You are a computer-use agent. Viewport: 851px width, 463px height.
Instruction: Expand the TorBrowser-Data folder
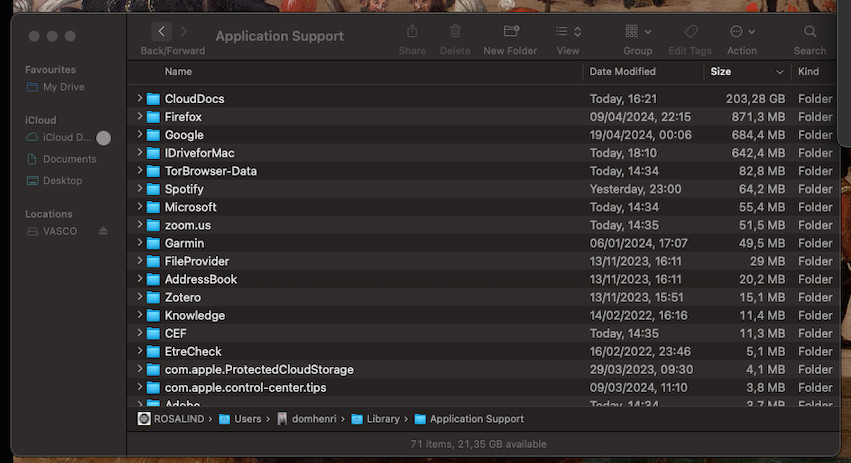[139, 170]
